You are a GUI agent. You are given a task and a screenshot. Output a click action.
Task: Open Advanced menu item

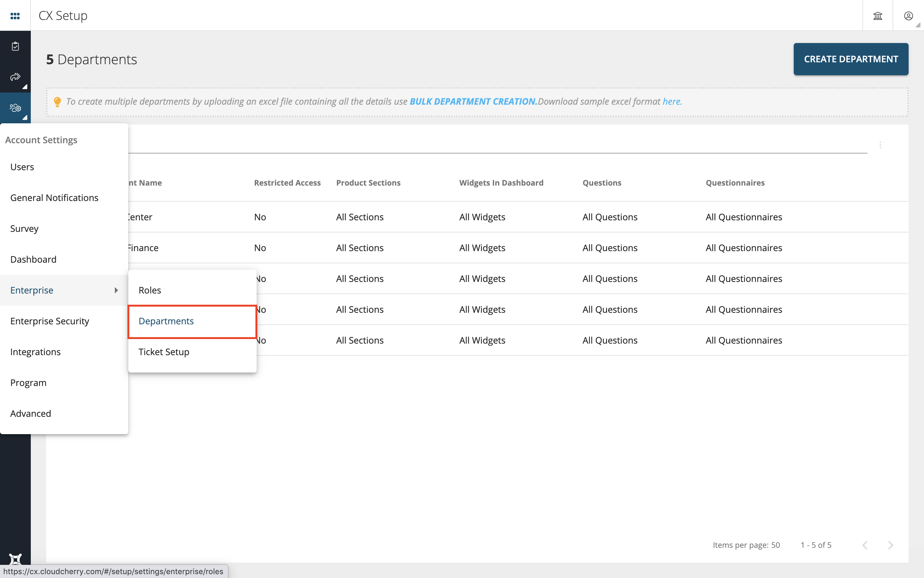64,414
